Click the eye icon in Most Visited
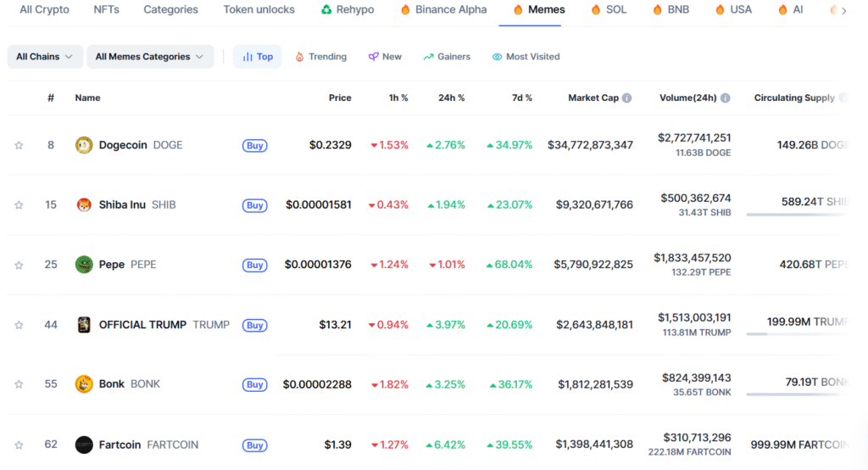The width and height of the screenshot is (868, 470). click(497, 57)
